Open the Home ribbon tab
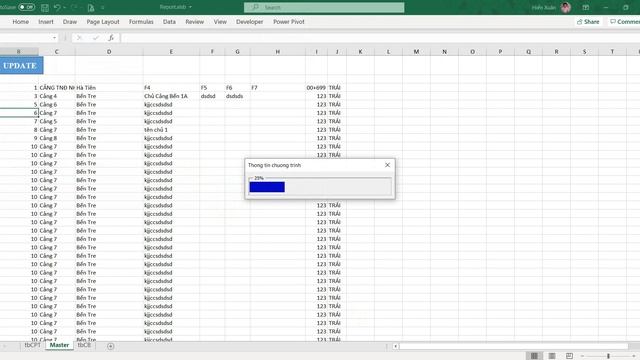This screenshot has height=360, width=640. pos(20,22)
